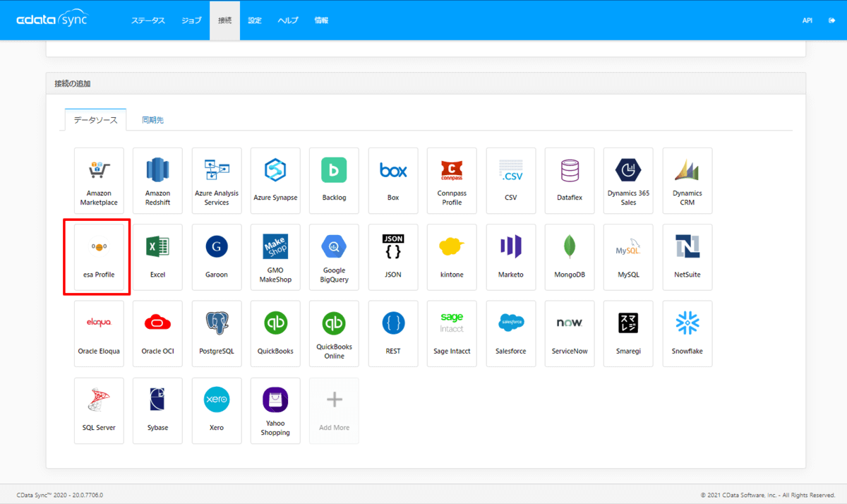Select the QuickBooks Online connector

pos(334,334)
